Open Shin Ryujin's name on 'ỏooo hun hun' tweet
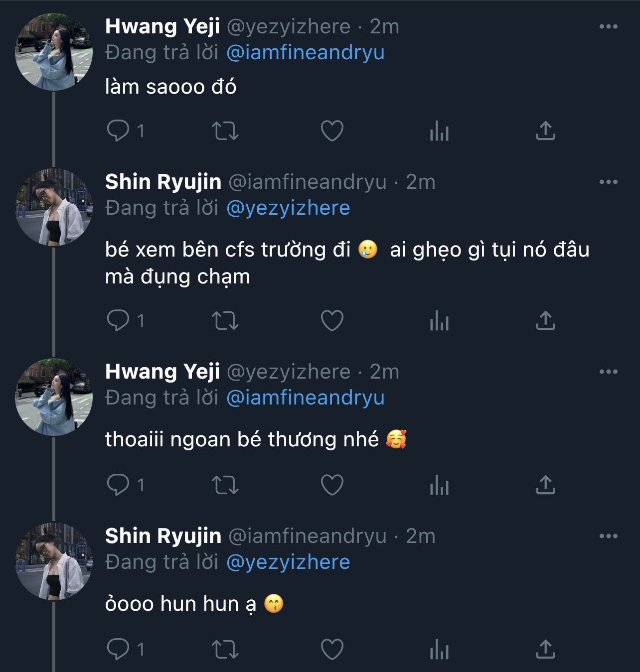This screenshot has height=672, width=640. pos(163,536)
